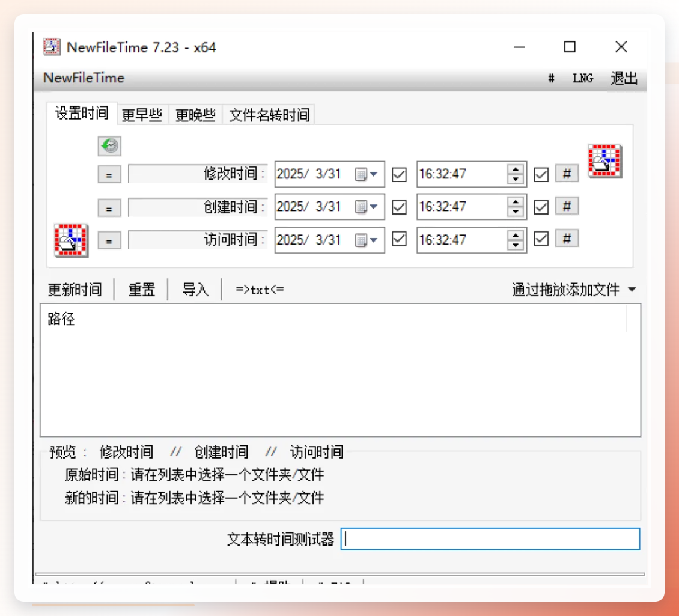Screen dimensions: 679x616
Task: Close the NewFileTime window
Action: click(x=621, y=47)
